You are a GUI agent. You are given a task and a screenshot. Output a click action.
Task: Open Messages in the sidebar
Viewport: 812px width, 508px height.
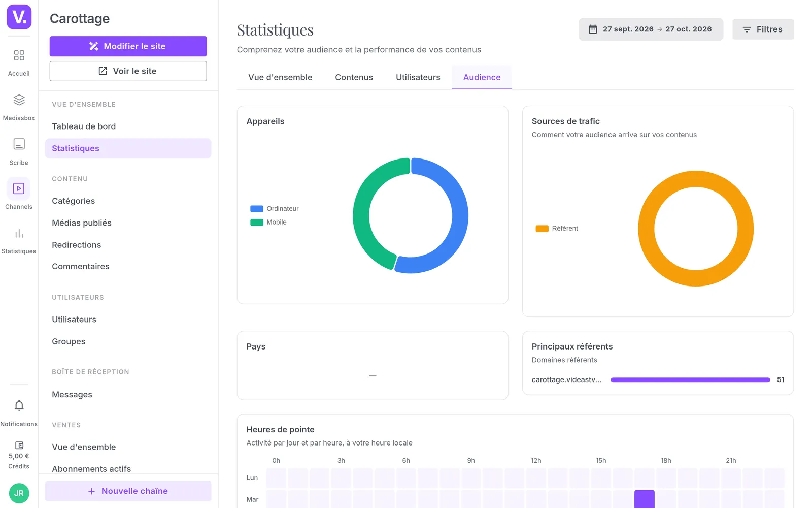(x=128, y=395)
